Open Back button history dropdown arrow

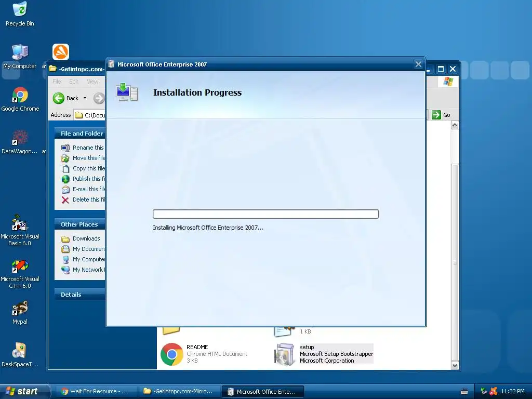point(85,98)
